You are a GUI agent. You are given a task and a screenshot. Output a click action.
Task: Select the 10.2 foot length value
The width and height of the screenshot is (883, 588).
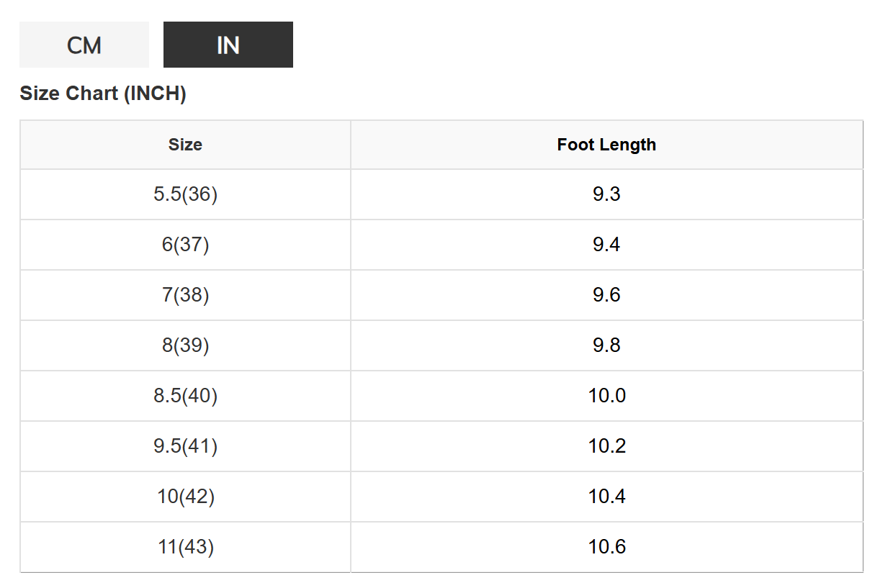point(606,446)
